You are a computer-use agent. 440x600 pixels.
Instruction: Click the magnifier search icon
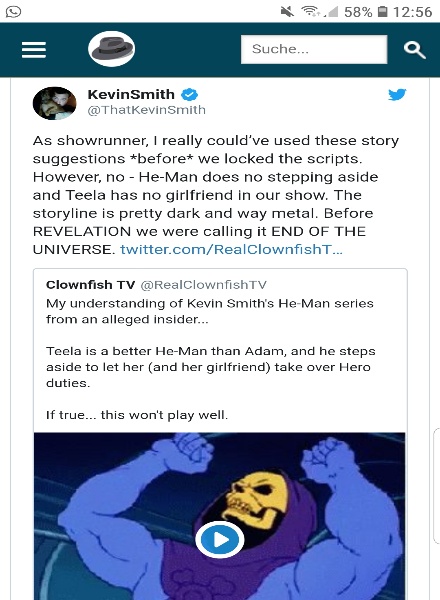[x=415, y=50]
